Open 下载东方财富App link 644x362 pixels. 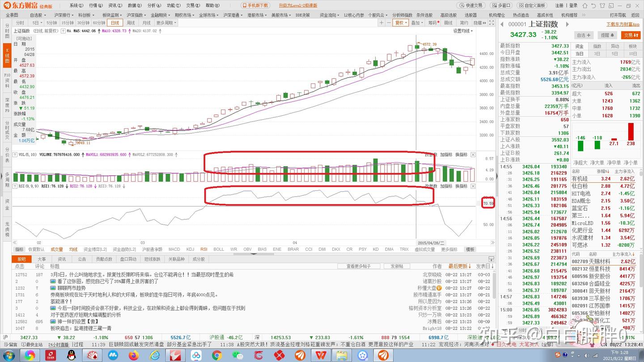(623, 25)
